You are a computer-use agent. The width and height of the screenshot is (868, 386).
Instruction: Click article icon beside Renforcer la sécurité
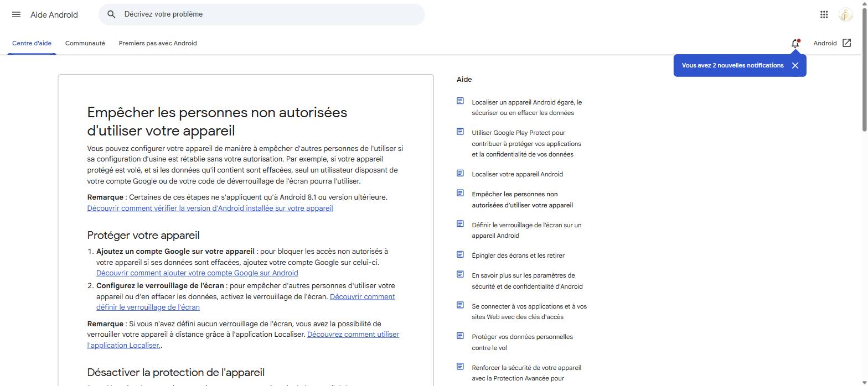[x=460, y=367]
